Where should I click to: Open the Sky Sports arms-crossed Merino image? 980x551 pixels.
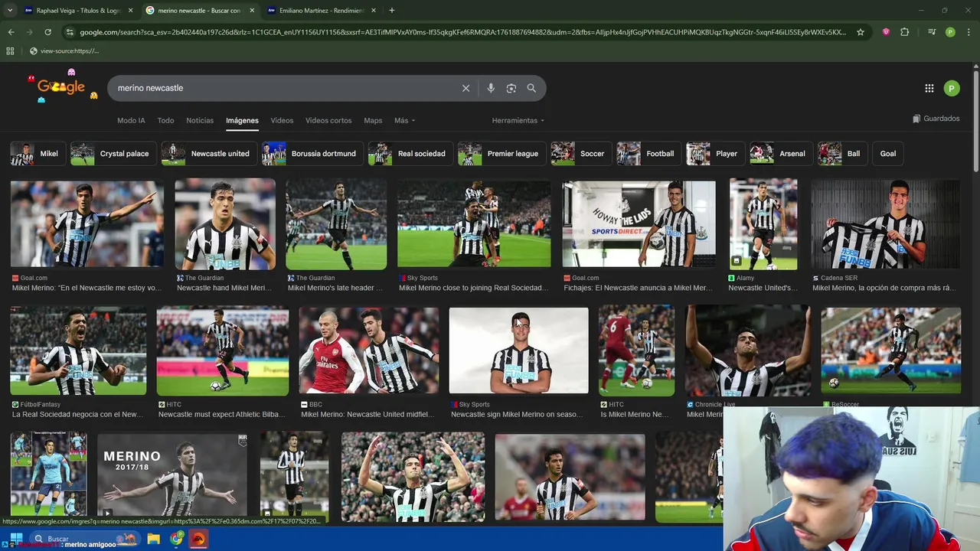coord(518,350)
